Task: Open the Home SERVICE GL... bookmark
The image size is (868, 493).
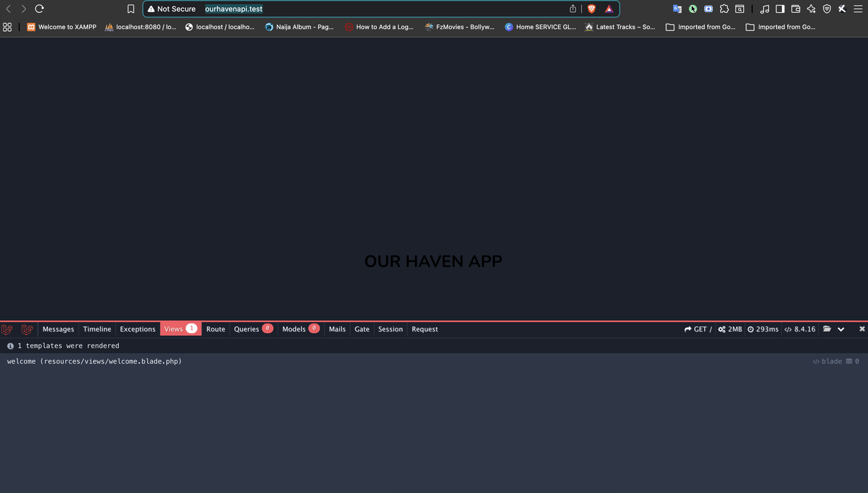Action: pos(540,27)
